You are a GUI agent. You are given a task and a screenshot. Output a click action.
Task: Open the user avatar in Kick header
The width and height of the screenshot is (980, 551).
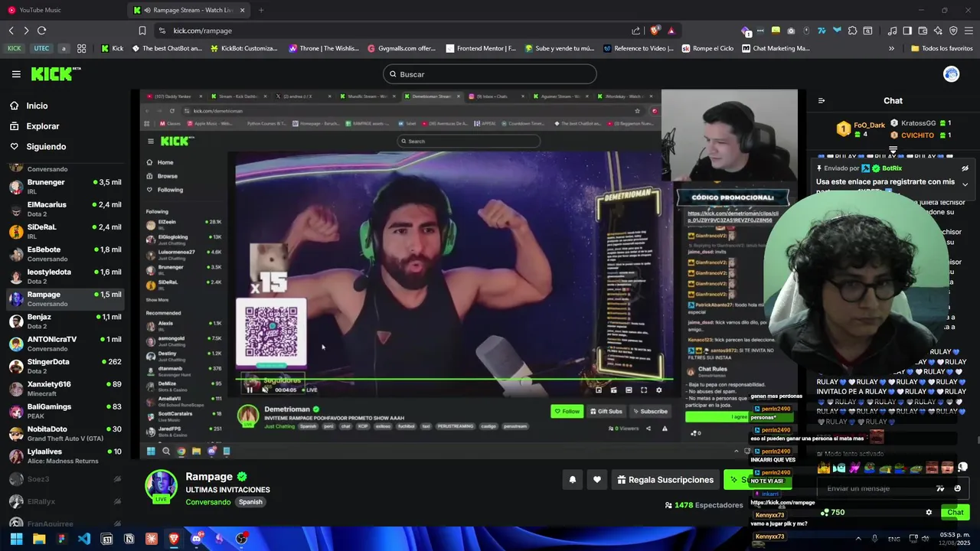952,74
